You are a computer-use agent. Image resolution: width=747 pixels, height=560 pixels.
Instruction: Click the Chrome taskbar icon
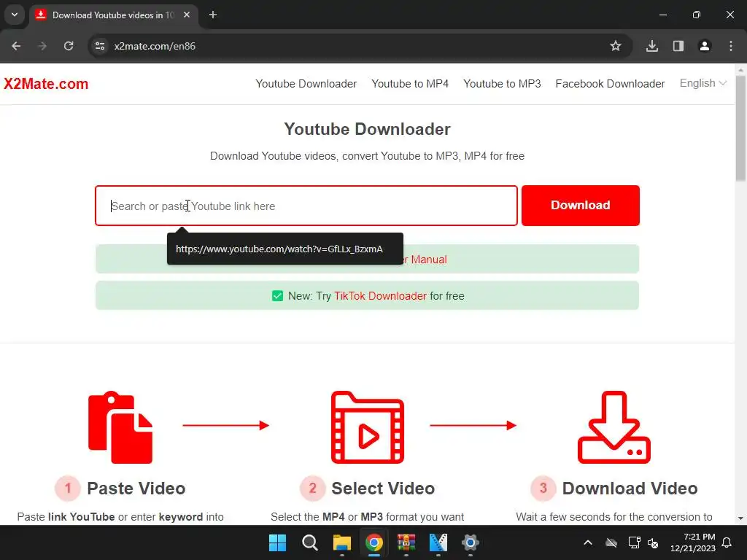[374, 542]
